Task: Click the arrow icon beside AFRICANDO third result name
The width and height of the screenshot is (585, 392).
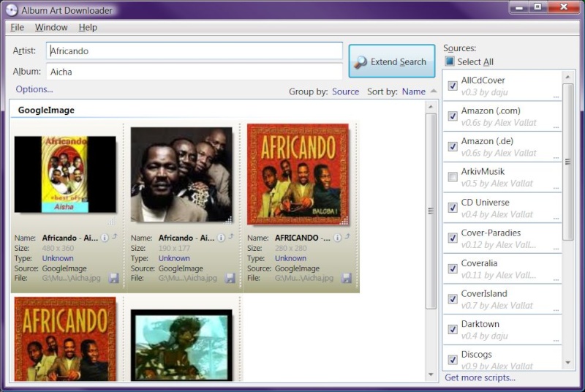Action: coord(348,236)
